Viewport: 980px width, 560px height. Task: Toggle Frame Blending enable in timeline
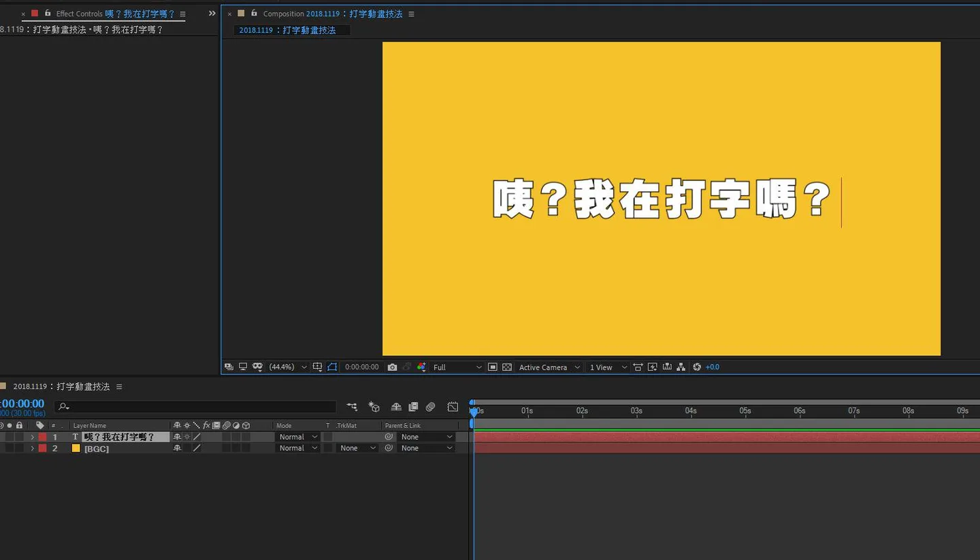[x=413, y=407]
